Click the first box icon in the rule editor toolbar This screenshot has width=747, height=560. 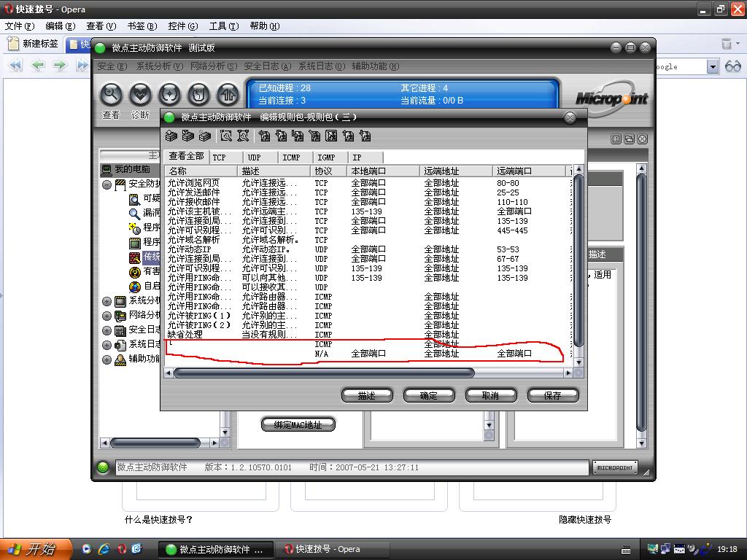tap(171, 136)
